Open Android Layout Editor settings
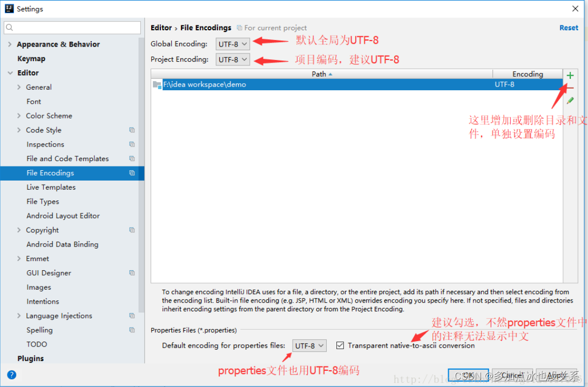Viewport: 588px width, 387px height. pos(63,216)
